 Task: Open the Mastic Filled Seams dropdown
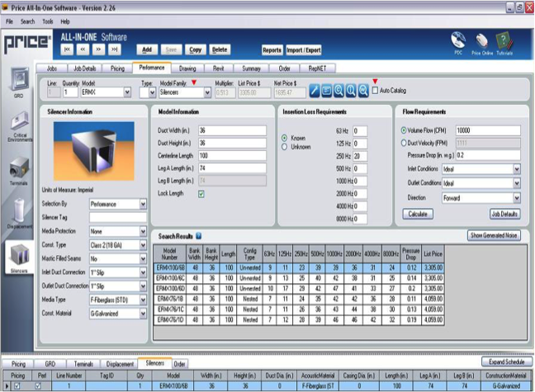pos(143,258)
